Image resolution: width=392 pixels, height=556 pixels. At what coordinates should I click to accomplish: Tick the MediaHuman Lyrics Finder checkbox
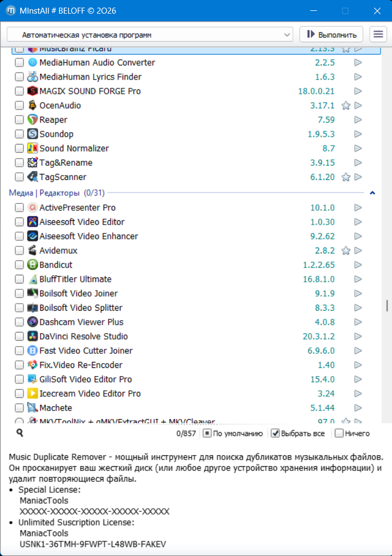(19, 77)
